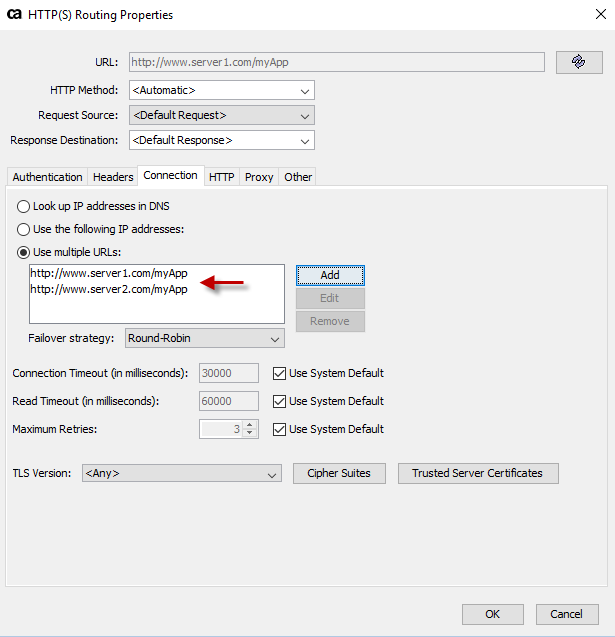Screen dimensions: 615x637
Task: Click the Read Timeout field
Action: tap(229, 401)
